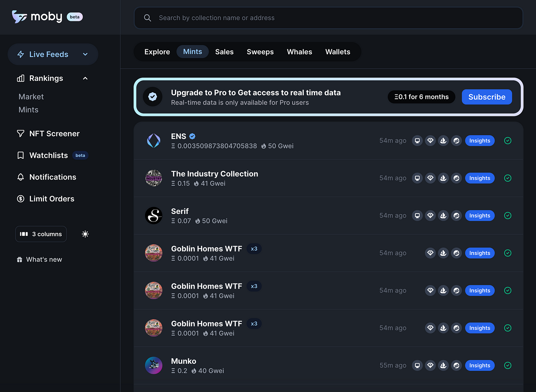Screen dimensions: 536x392
Task: Click website icon for The Industry Collection
Action: click(417, 178)
